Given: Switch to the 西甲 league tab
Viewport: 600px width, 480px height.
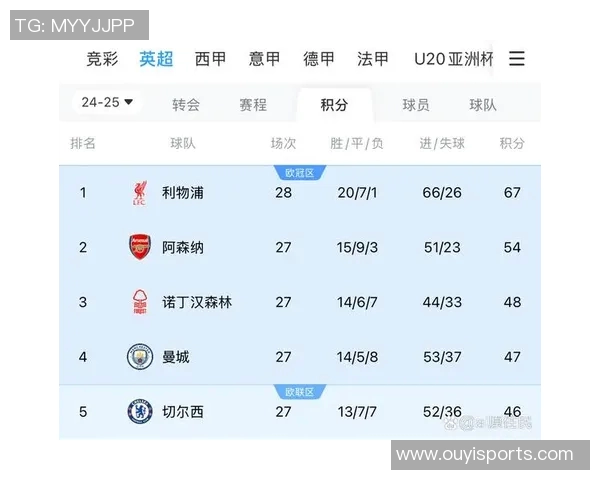Looking at the screenshot, I should pyautogui.click(x=210, y=59).
